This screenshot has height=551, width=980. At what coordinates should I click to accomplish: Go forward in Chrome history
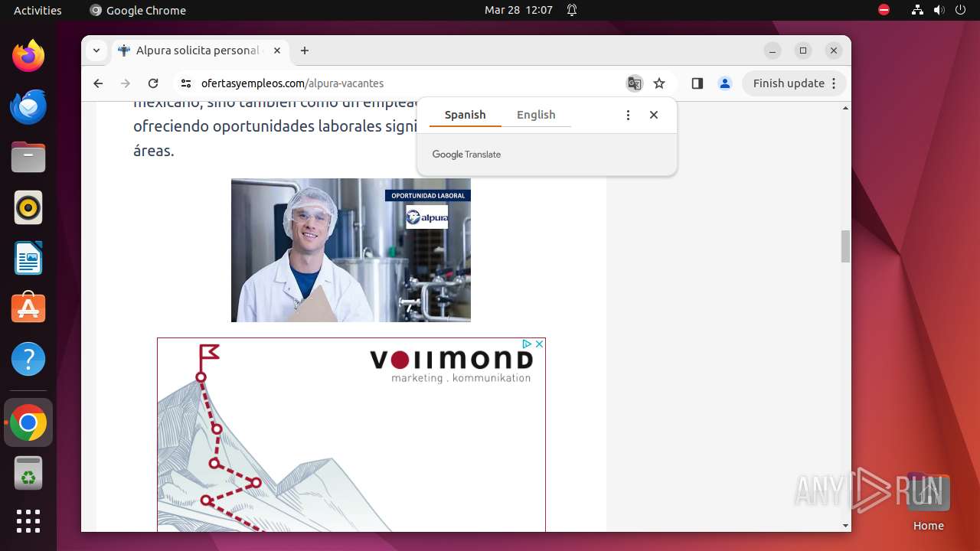(126, 83)
